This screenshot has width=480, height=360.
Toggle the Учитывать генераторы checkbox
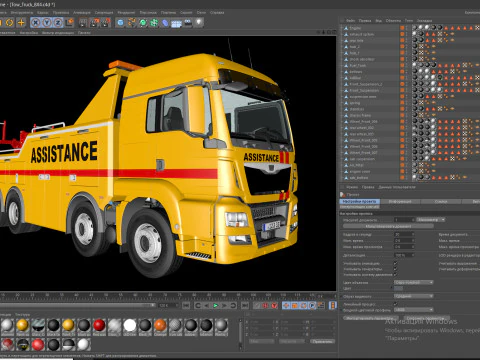[x=395, y=269]
